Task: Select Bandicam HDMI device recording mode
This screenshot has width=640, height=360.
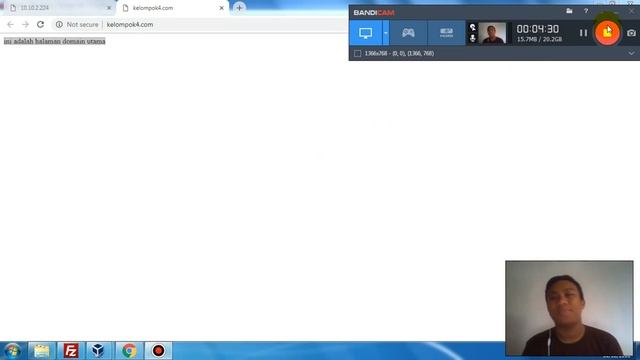Action: pos(446,33)
